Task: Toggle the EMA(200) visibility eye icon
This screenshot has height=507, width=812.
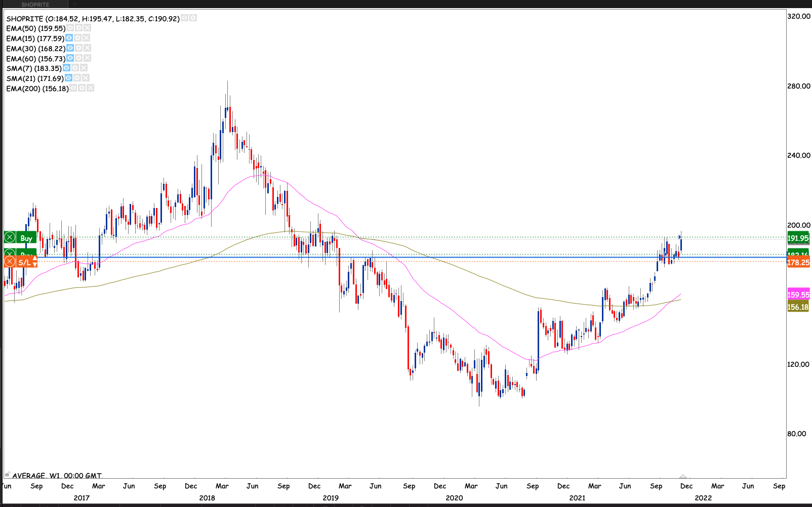Action: (73, 88)
